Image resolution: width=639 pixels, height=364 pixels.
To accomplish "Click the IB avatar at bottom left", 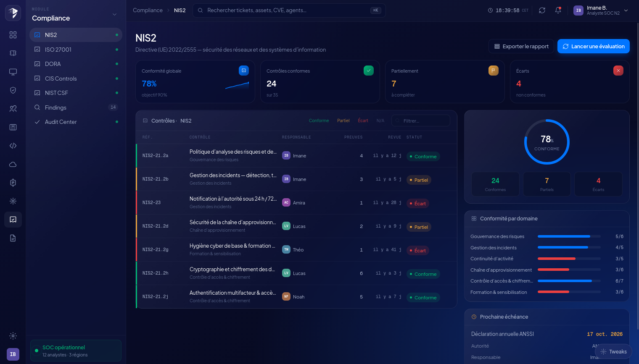I will point(13,354).
